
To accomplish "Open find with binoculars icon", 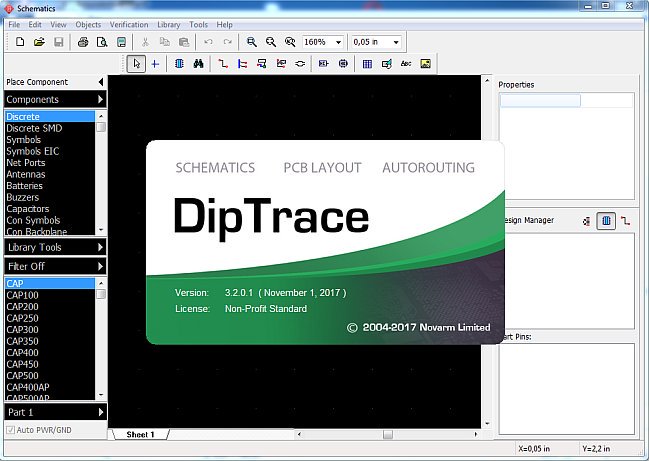I will point(199,64).
